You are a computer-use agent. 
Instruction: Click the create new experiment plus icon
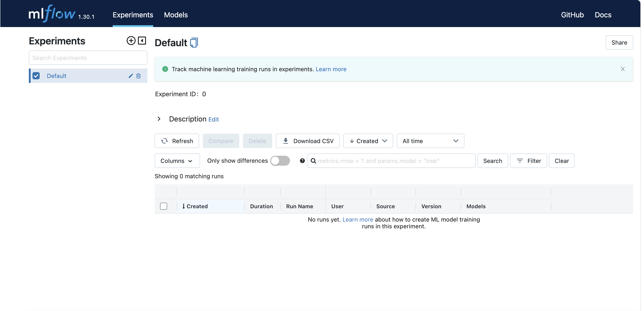pyautogui.click(x=131, y=41)
